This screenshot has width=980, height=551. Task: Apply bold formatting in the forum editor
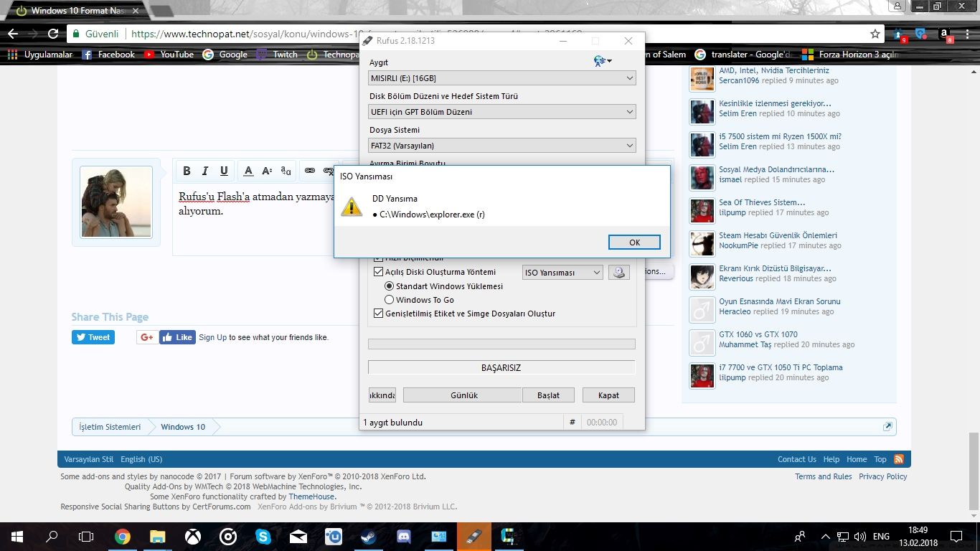(187, 171)
